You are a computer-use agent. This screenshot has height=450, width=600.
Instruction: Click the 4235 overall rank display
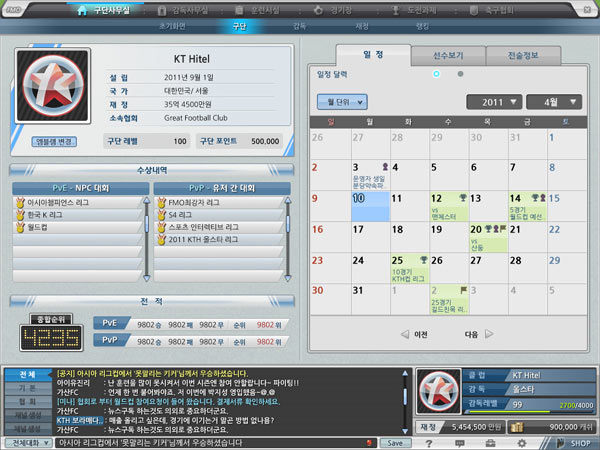pyautogui.click(x=51, y=338)
